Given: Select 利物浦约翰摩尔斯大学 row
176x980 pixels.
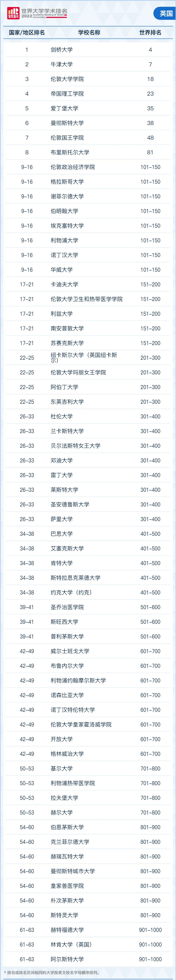Looking at the screenshot, I should [88, 681].
